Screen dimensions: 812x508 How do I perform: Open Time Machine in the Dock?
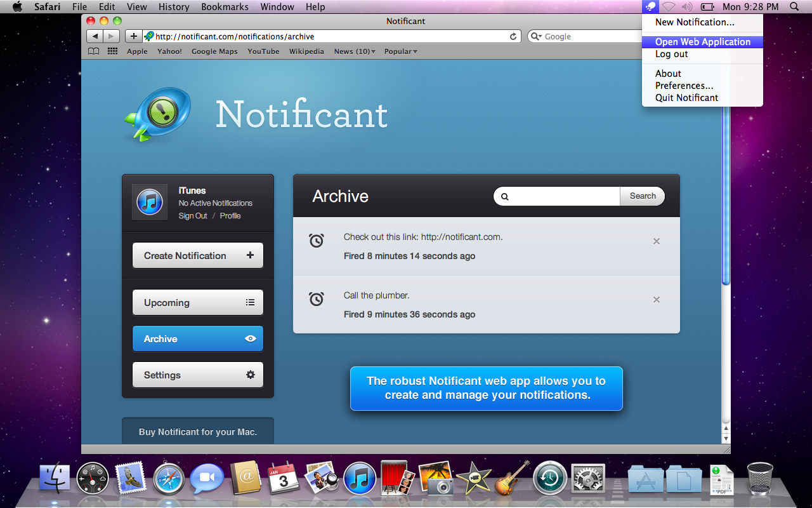(549, 478)
